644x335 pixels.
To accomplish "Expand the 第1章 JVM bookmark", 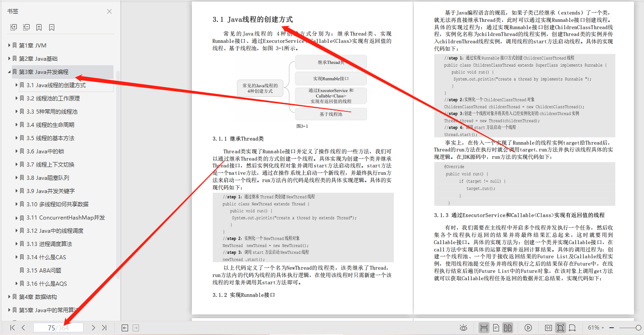I will 9,46.
